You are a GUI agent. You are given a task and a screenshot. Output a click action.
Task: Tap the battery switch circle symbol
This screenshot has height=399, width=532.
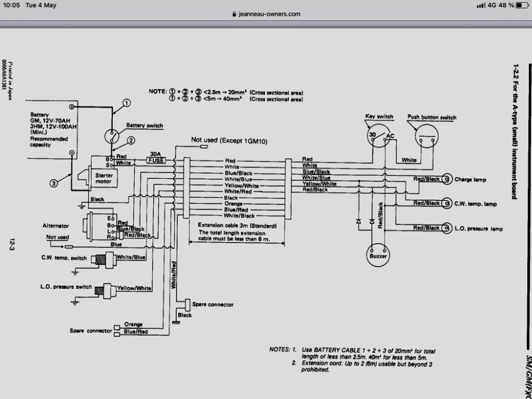(112, 136)
